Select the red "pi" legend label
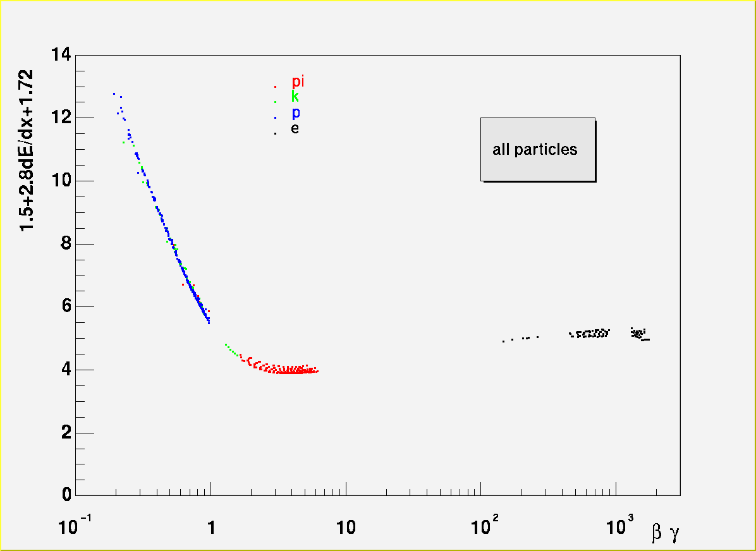Image resolution: width=756 pixels, height=551 pixels. 298,82
